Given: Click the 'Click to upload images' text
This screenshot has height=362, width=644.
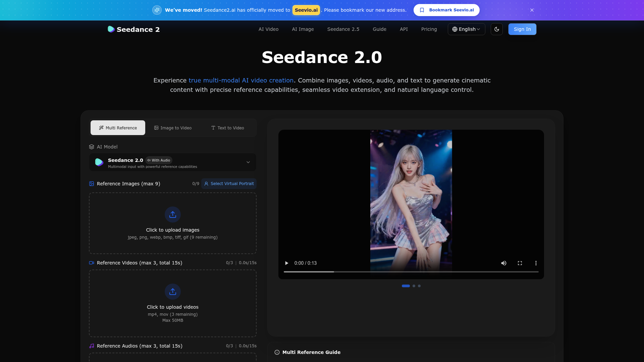Looking at the screenshot, I should click(x=173, y=230).
